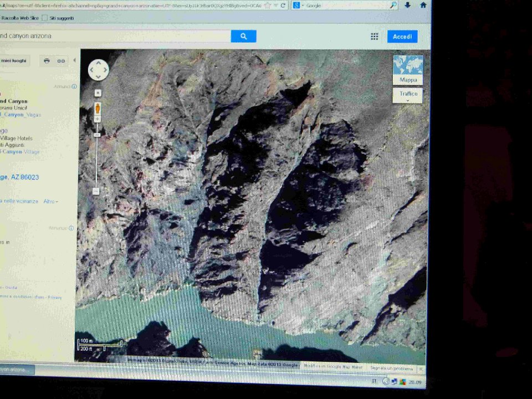Click the link chain icon

tap(61, 61)
